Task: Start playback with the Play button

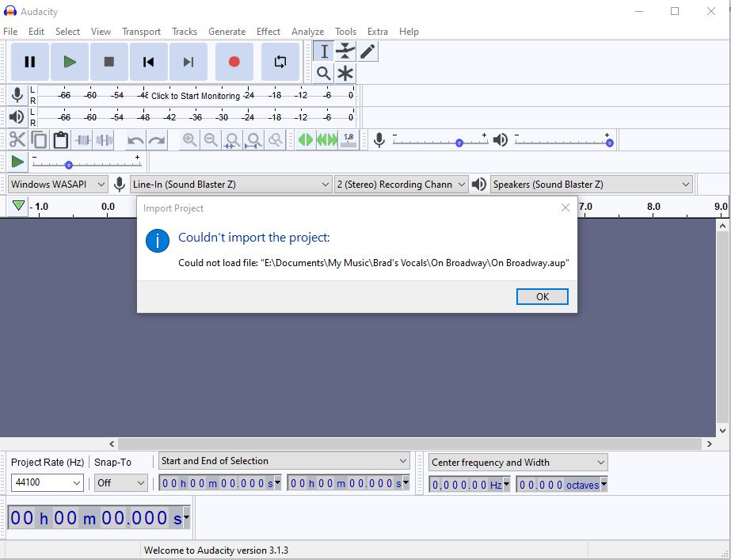Action: coord(70,62)
